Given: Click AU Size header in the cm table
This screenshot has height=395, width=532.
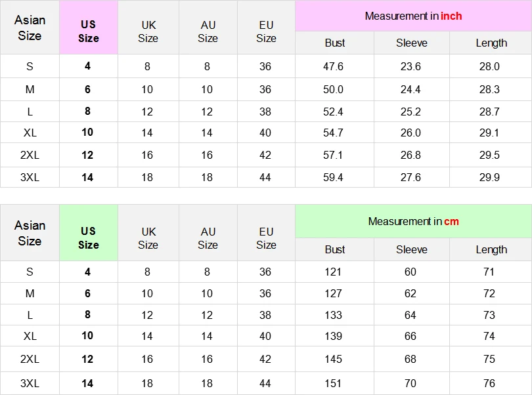Looking at the screenshot, I should [x=208, y=238].
